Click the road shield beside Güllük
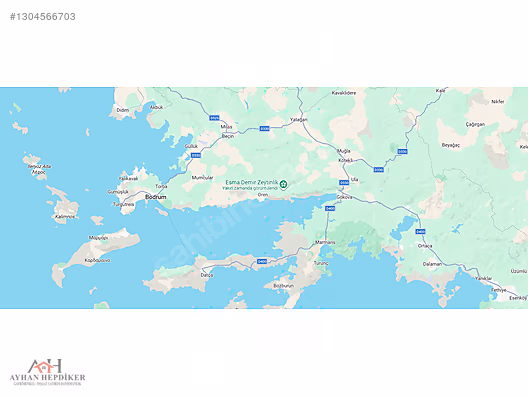The image size is (528, 396). point(196,155)
